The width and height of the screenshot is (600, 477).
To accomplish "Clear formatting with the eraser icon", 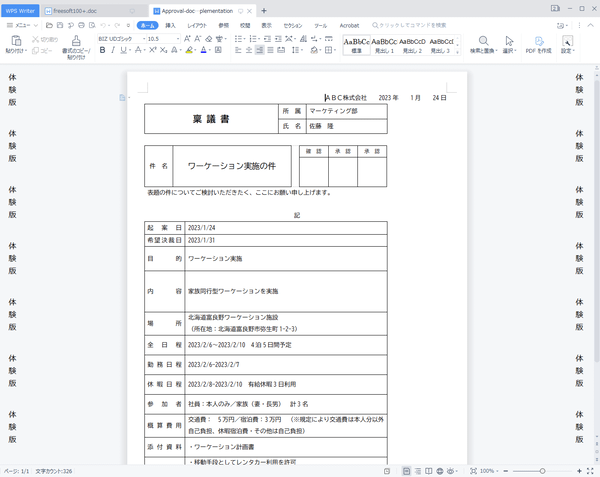I will (x=209, y=39).
